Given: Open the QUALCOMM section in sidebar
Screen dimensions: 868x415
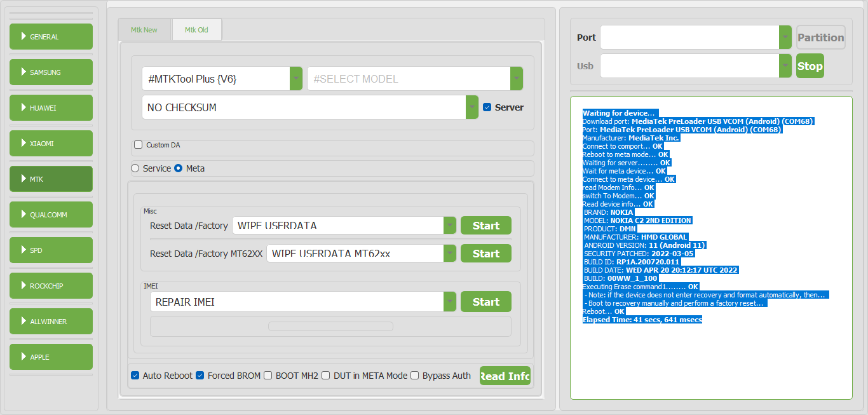Looking at the screenshot, I should click(x=51, y=215).
